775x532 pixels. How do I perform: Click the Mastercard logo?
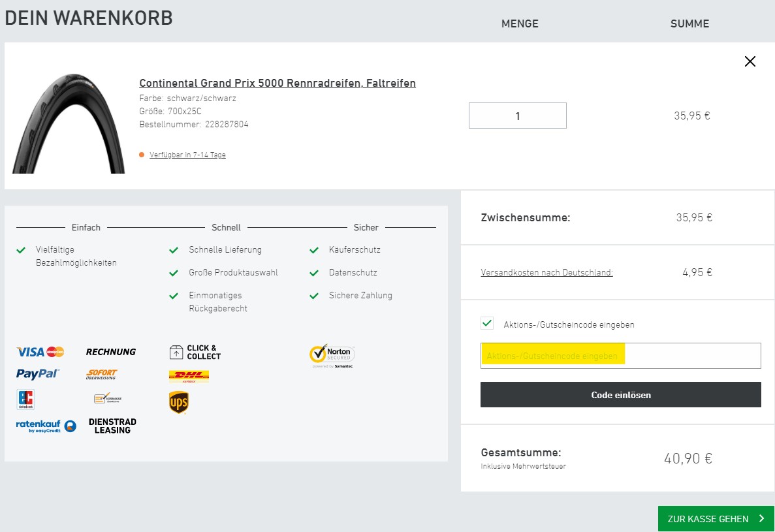(x=55, y=352)
